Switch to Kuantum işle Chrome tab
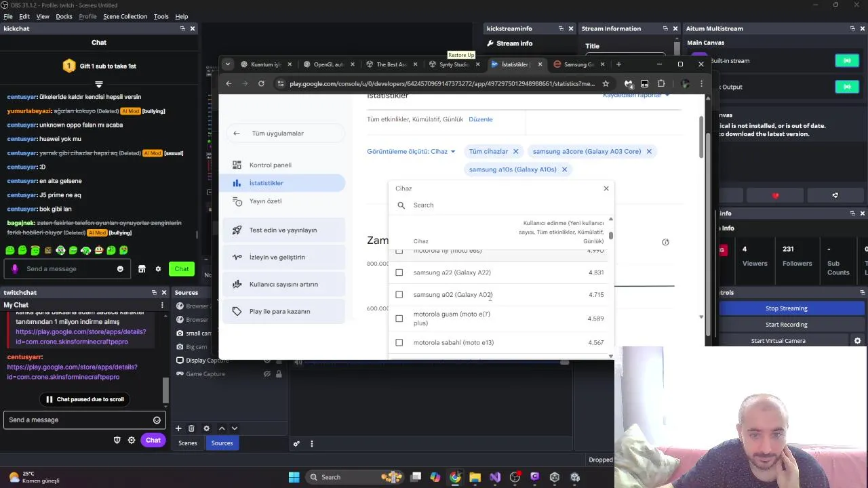The height and width of the screenshot is (488, 868). click(x=266, y=64)
